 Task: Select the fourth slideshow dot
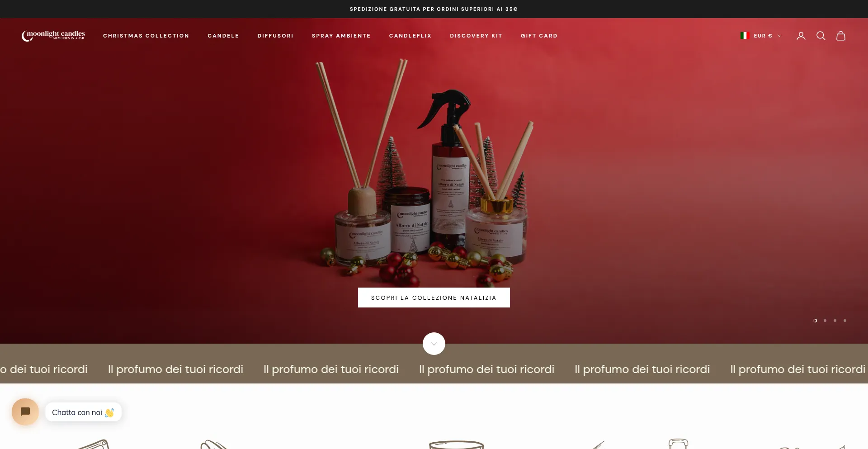point(845,321)
